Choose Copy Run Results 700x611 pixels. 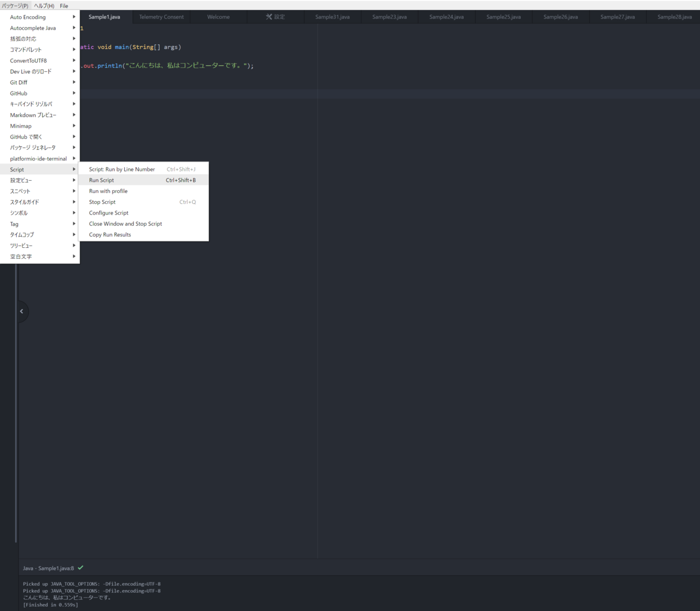[143, 234]
